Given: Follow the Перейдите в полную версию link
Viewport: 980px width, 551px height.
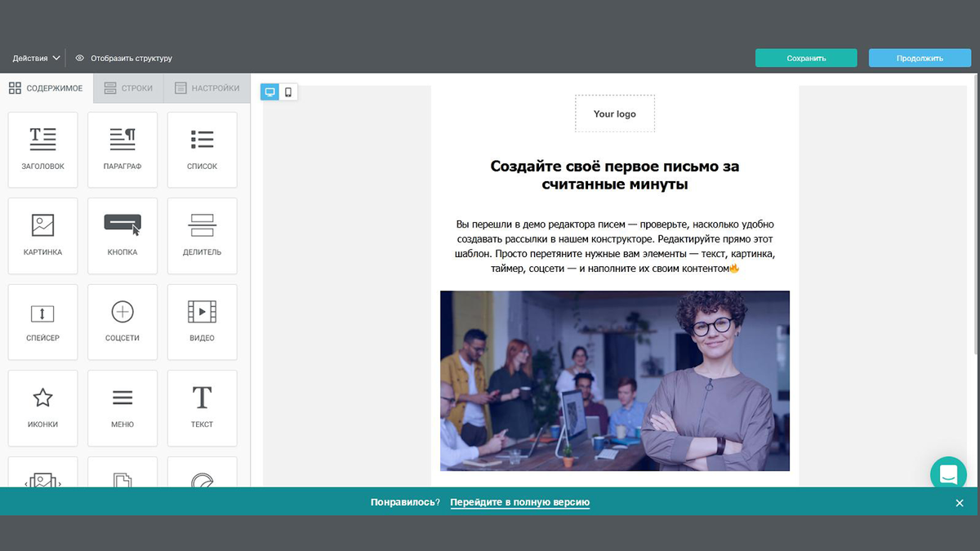Looking at the screenshot, I should click(519, 502).
